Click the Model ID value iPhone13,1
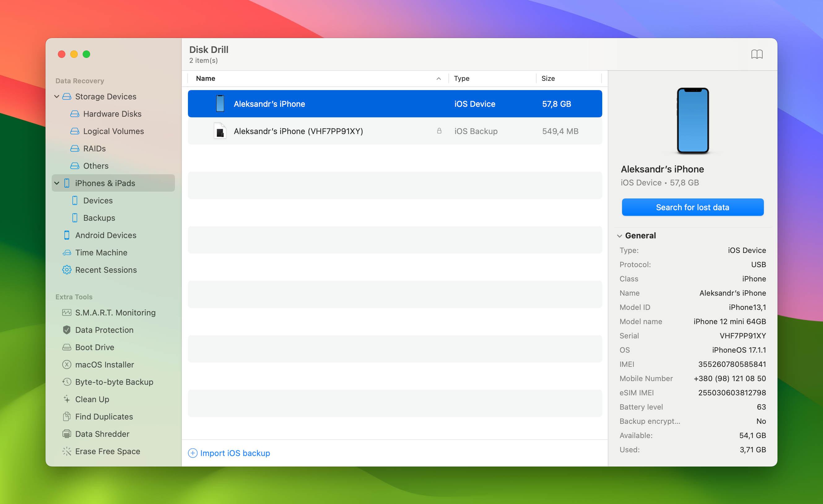 [747, 307]
